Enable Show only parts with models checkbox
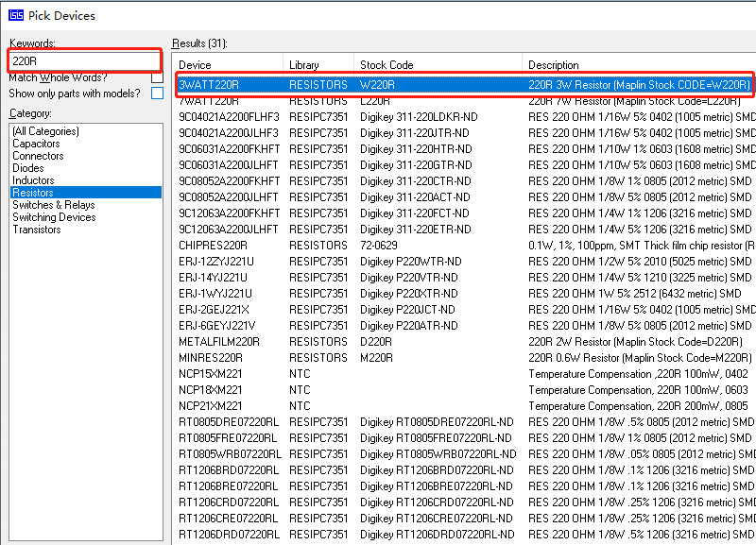This screenshot has width=756, height=545. point(157,93)
